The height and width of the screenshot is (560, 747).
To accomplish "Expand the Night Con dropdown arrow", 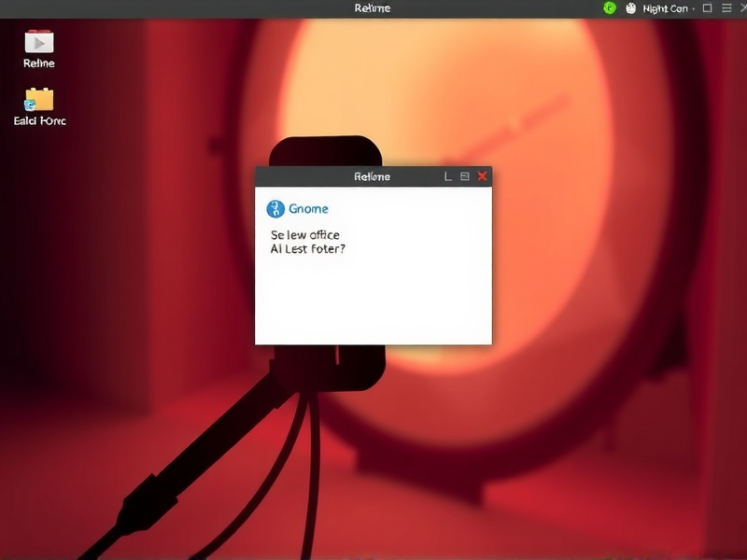I will tap(693, 8).
